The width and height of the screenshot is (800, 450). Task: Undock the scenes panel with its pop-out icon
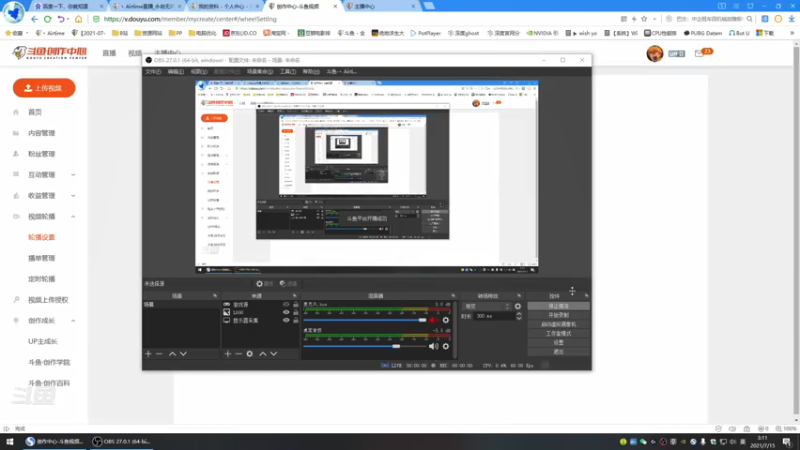[215, 296]
